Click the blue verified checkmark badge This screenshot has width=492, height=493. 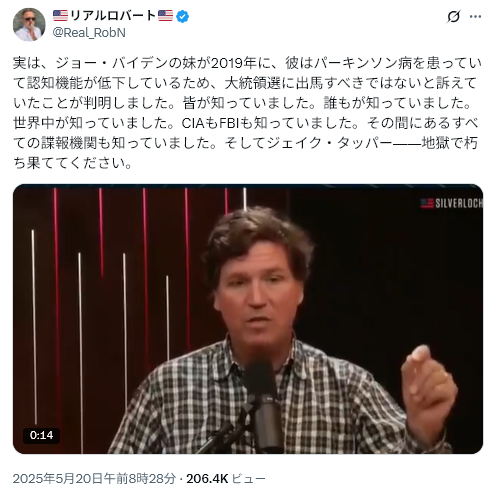(x=182, y=16)
